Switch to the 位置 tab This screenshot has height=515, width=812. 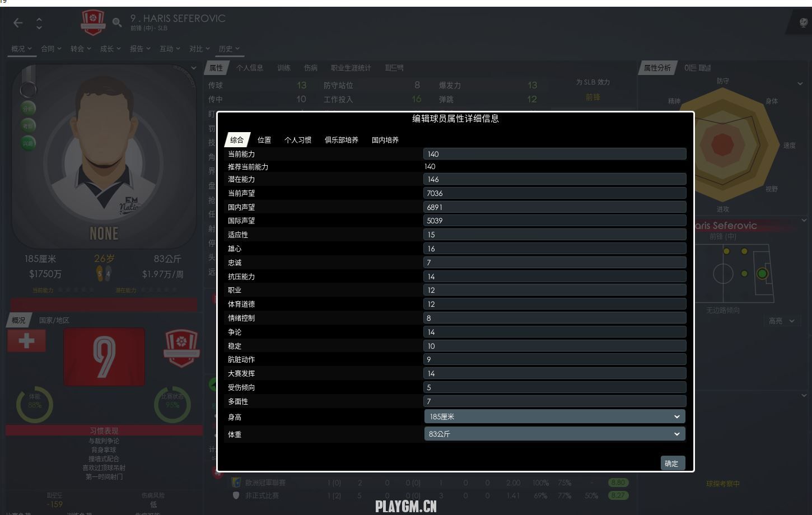tap(264, 140)
